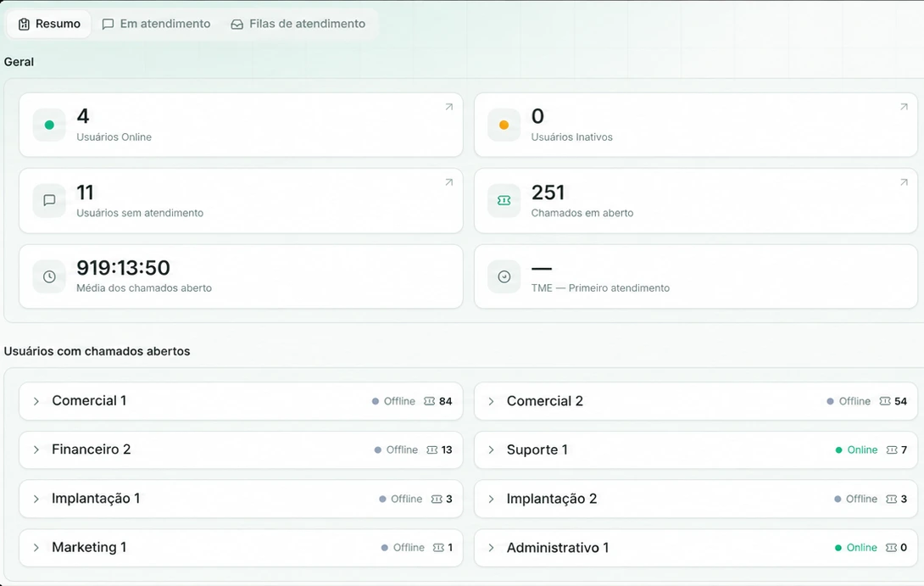Click the Usuários Online label
The width and height of the screenshot is (924, 586).
114,137
